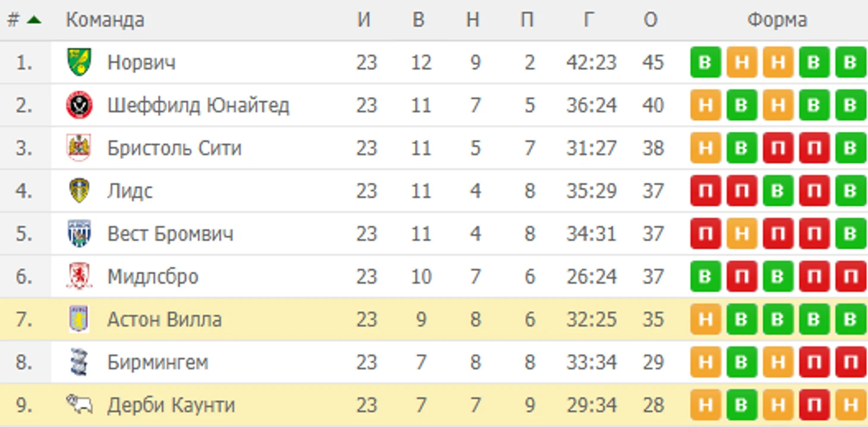
Task: Open Norwich's first green В form badge
Action: coord(705,62)
